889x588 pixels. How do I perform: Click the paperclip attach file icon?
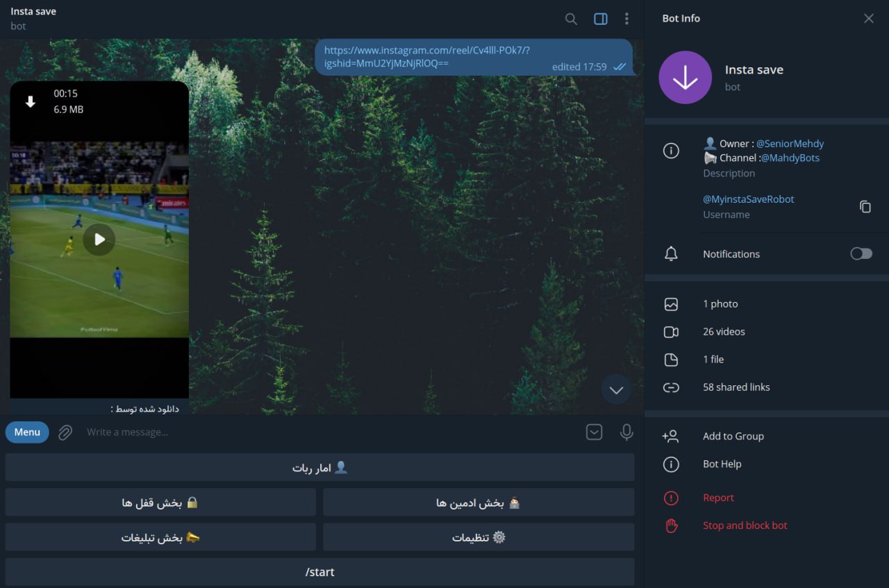tap(65, 432)
